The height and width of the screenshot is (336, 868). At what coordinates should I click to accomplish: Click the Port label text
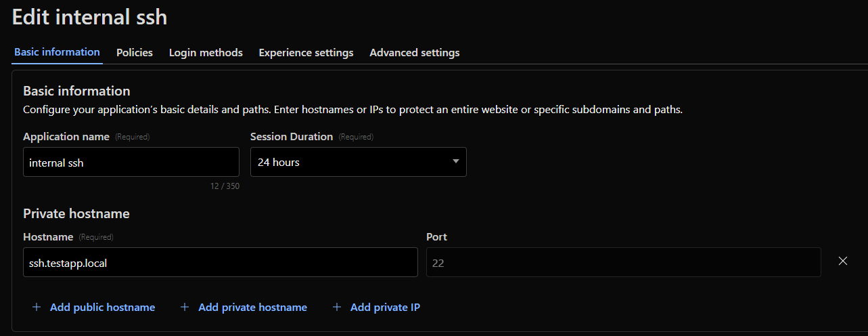click(x=436, y=237)
